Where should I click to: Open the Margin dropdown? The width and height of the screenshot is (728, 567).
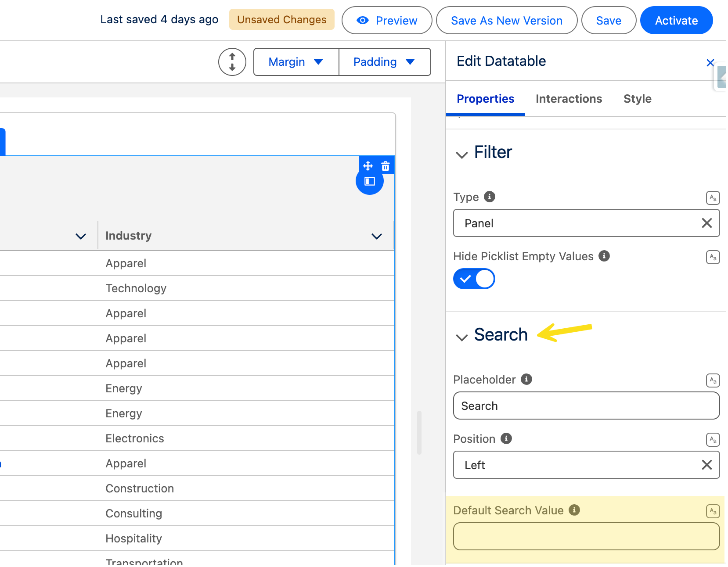point(296,62)
